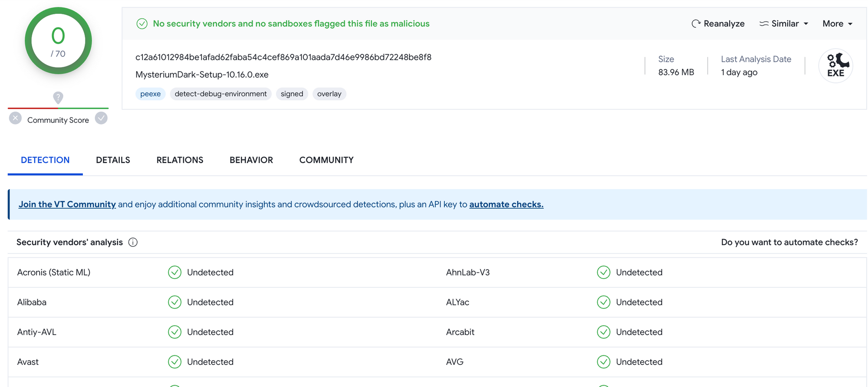The height and width of the screenshot is (387, 868).
Task: Click the no vendors flagged status message
Action: (x=291, y=23)
